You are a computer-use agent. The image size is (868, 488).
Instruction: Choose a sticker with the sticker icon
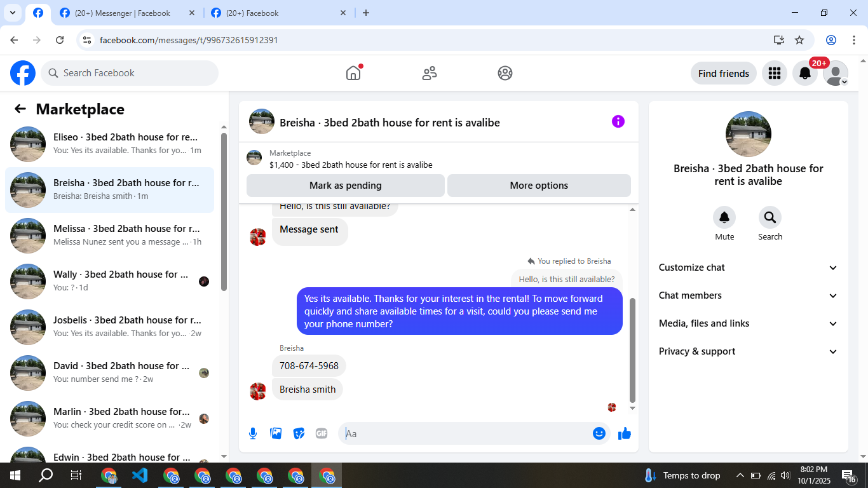click(x=299, y=433)
